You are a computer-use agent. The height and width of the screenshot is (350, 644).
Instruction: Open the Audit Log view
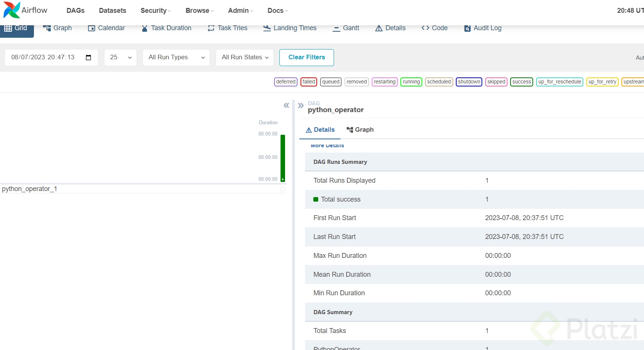483,28
